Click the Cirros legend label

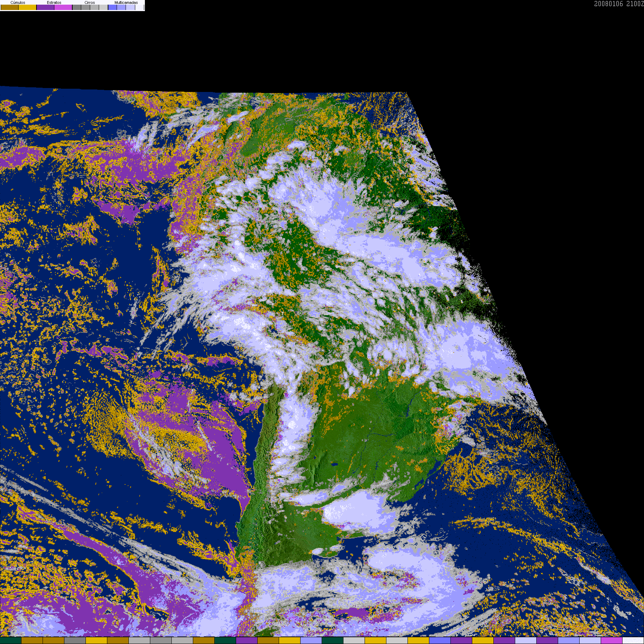pos(90,3)
